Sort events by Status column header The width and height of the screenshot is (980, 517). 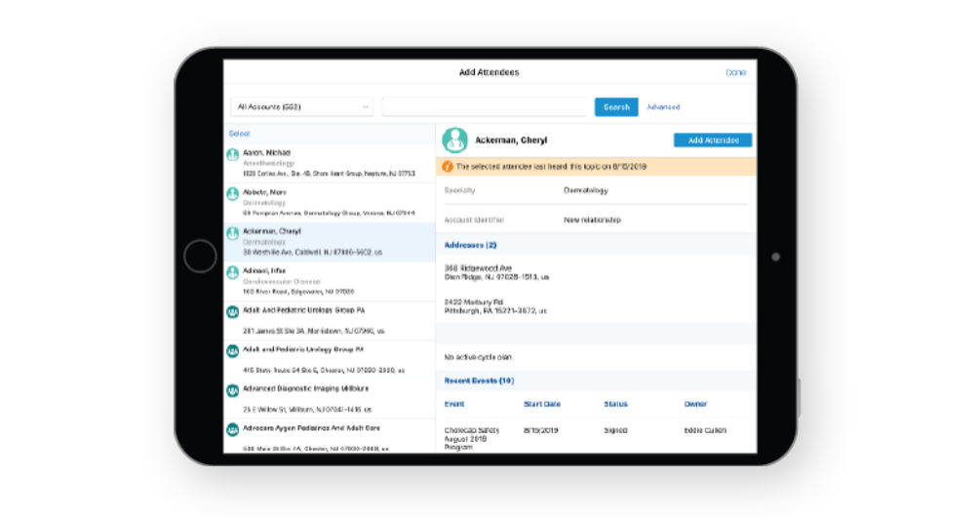tap(615, 403)
